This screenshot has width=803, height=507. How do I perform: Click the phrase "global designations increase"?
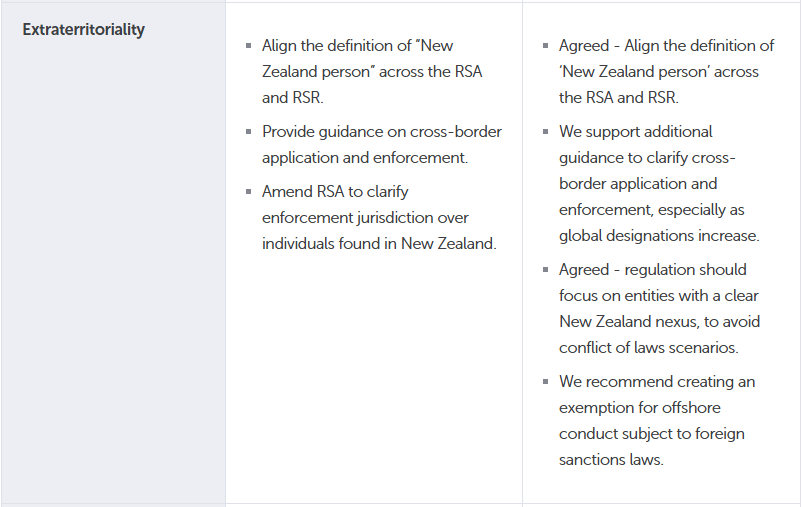tap(658, 236)
